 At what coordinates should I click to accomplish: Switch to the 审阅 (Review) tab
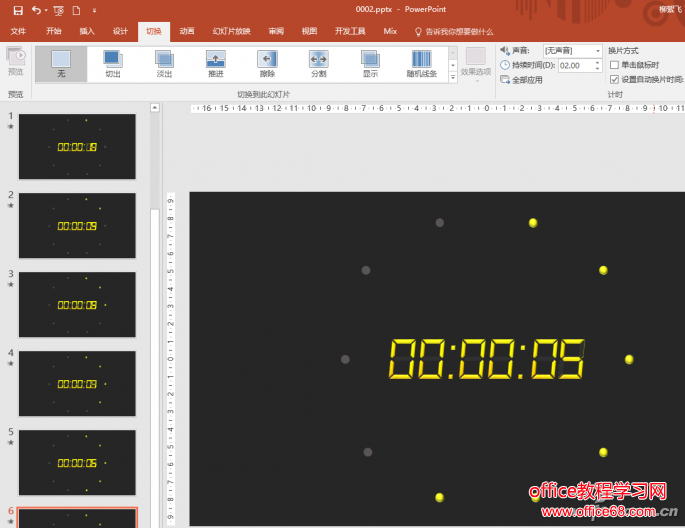click(276, 31)
